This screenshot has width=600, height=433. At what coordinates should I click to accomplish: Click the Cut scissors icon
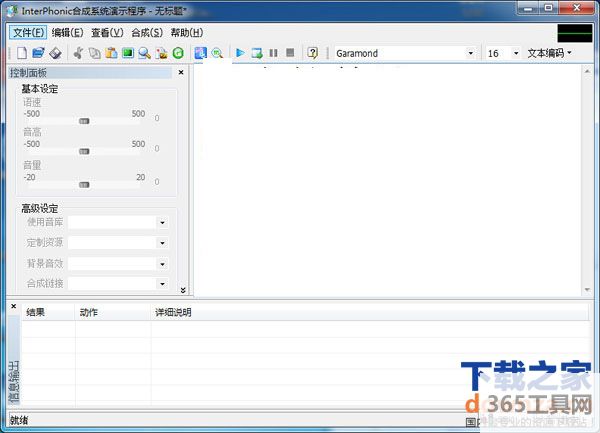pyautogui.click(x=78, y=53)
